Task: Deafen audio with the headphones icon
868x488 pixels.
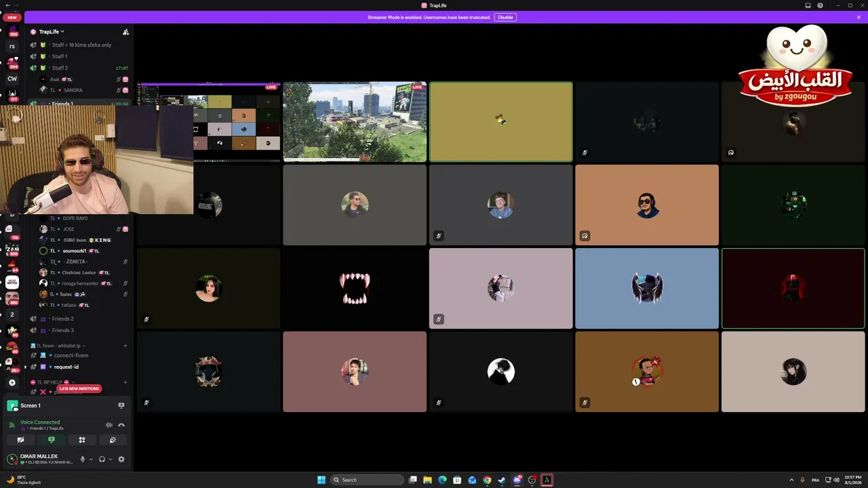Action: click(102, 459)
